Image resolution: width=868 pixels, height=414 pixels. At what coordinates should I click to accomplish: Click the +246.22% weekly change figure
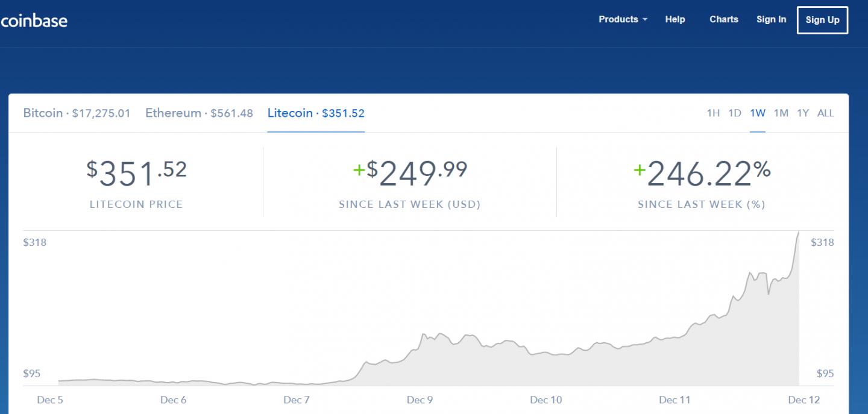pos(702,174)
